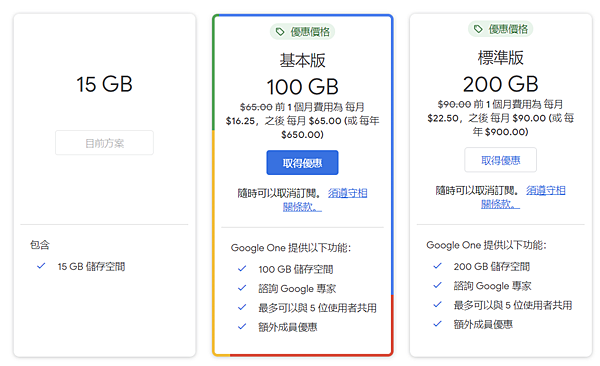Click the 優惠價格 tag icon on 標準版

tap(478, 29)
